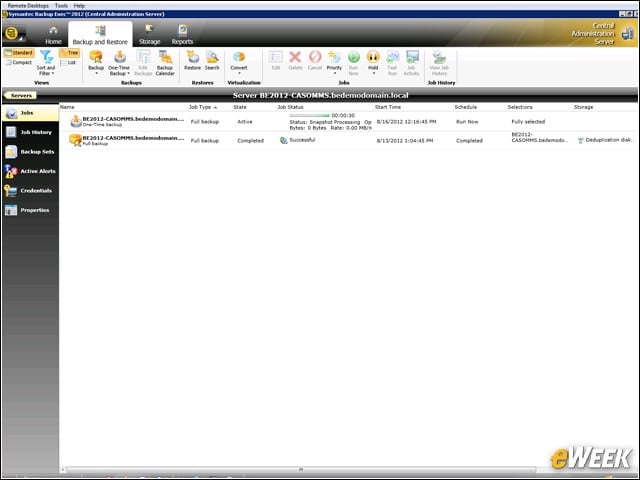Switch to Tree view
Viewport: 640px width, 480px height.
click(69, 53)
